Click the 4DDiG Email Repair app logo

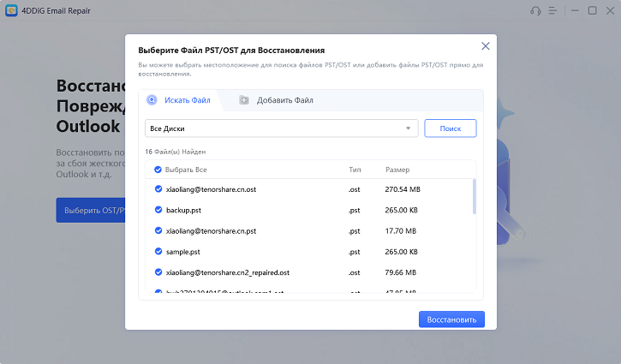11,10
